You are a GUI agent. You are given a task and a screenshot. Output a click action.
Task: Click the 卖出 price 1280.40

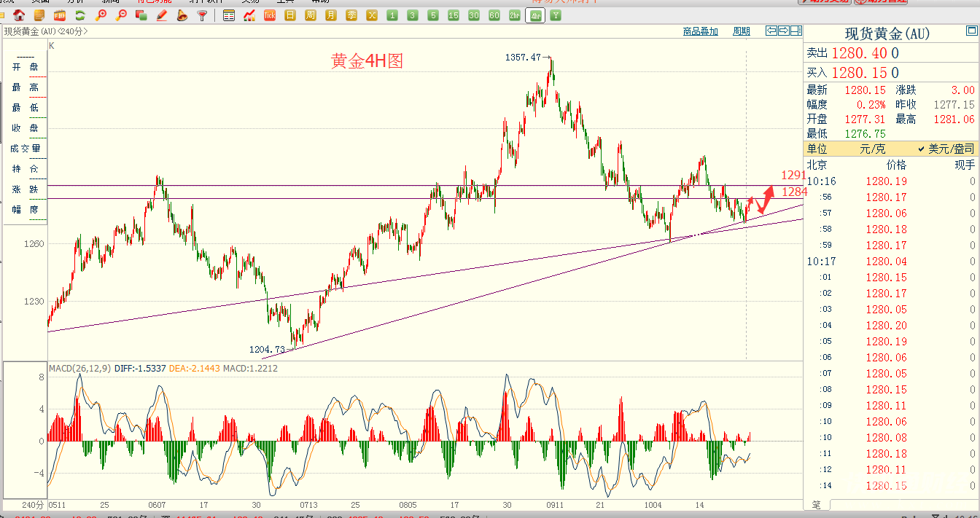859,53
